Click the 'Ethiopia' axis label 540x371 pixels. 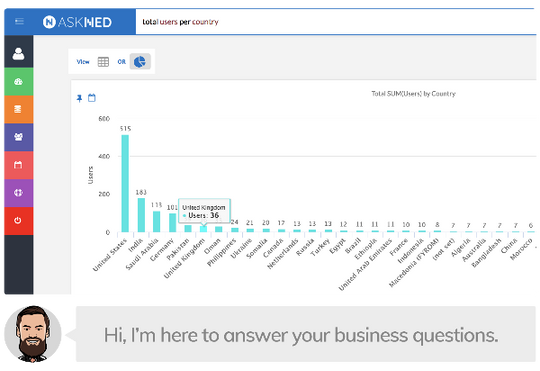click(365, 249)
